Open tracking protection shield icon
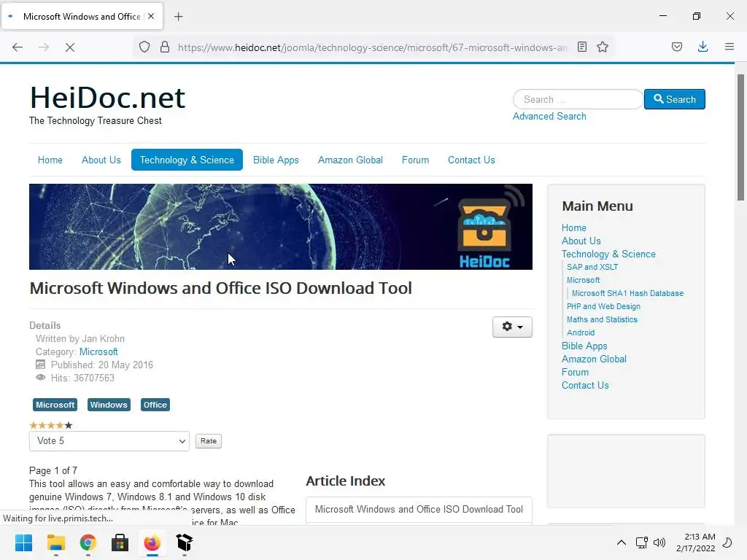This screenshot has width=747, height=560. click(144, 47)
